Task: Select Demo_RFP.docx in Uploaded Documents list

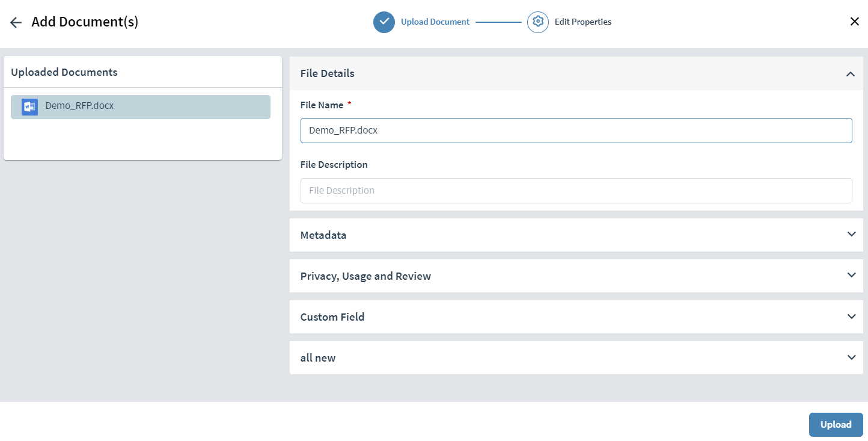Action: click(x=141, y=106)
